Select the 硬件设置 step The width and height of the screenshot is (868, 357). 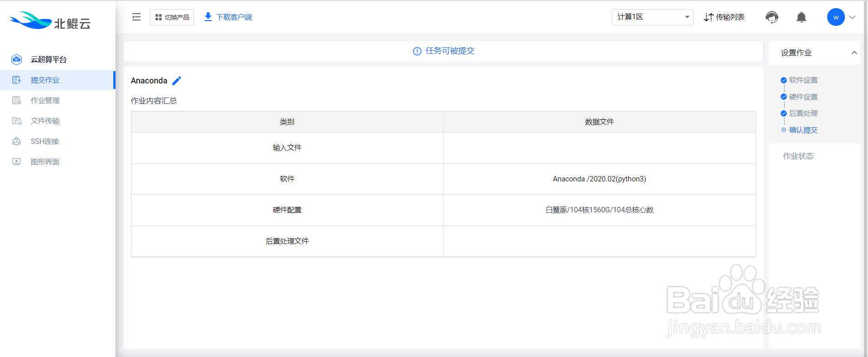[x=803, y=97]
